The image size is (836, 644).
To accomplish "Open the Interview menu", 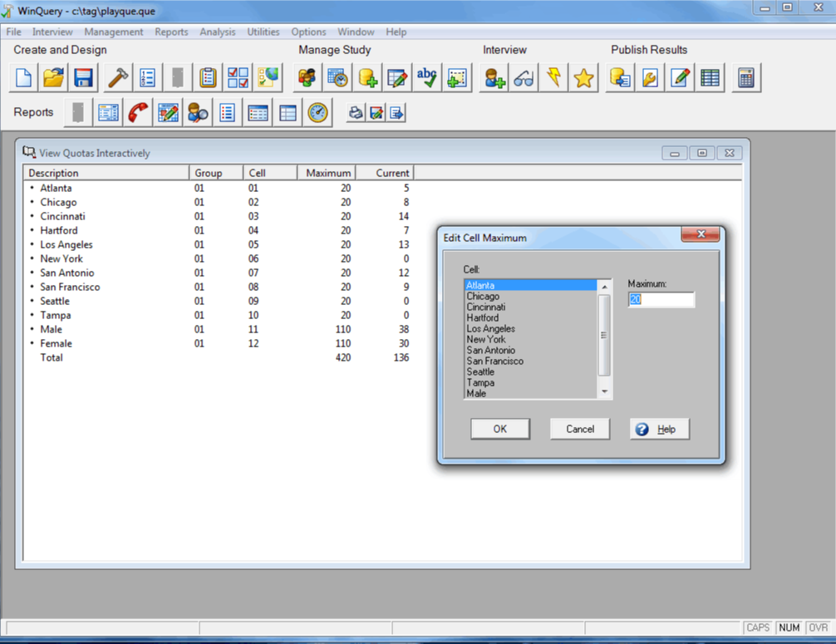I will point(52,32).
